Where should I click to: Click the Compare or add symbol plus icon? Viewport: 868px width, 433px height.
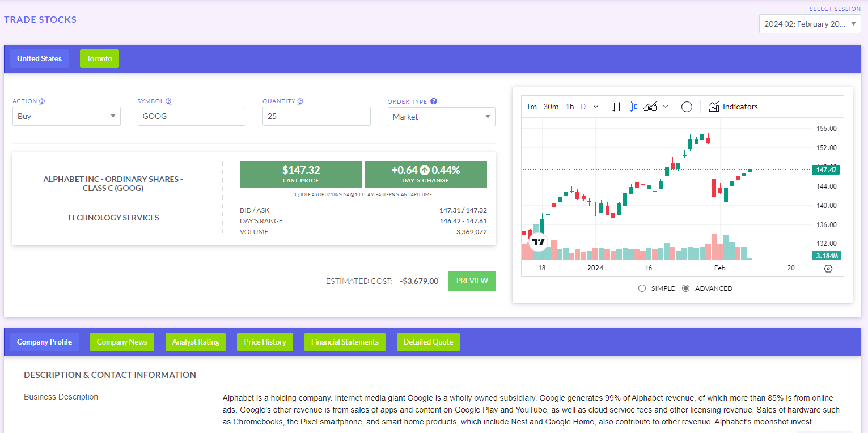coord(687,107)
